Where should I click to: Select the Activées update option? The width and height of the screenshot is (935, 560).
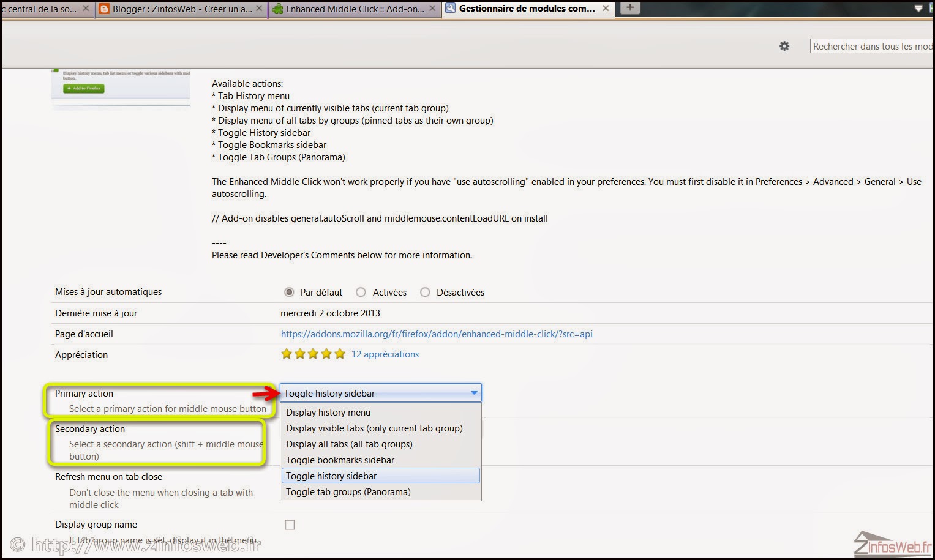pyautogui.click(x=361, y=292)
